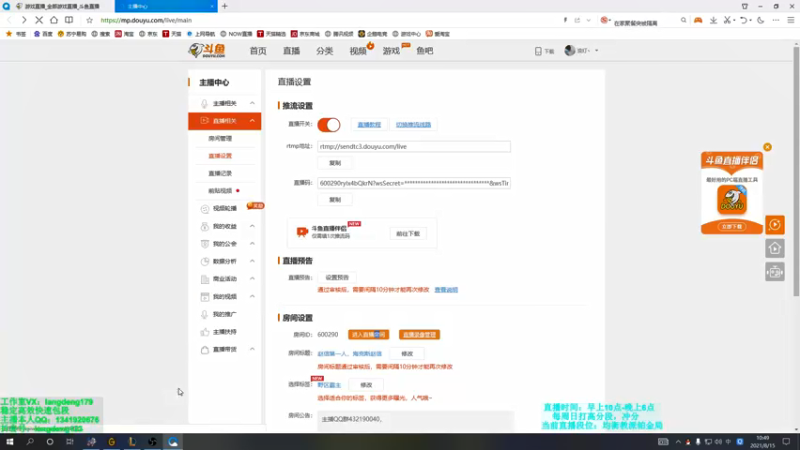The image size is (800, 450).
Task: Click the reading mode book icon
Action: click(69, 20)
